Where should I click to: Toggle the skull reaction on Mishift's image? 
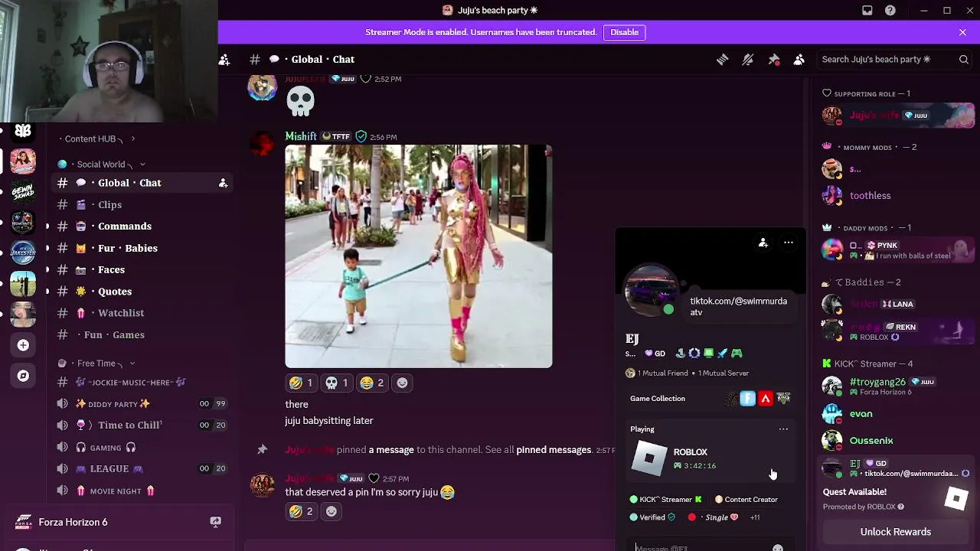coord(337,383)
